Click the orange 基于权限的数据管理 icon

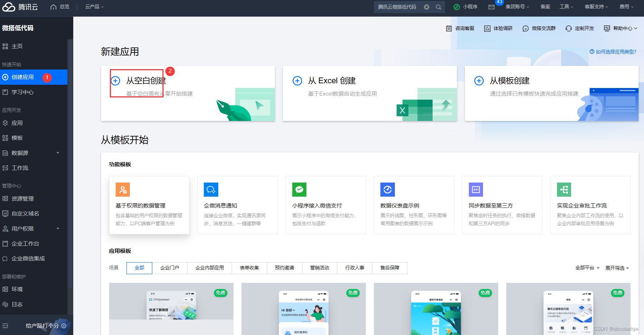[x=123, y=189]
